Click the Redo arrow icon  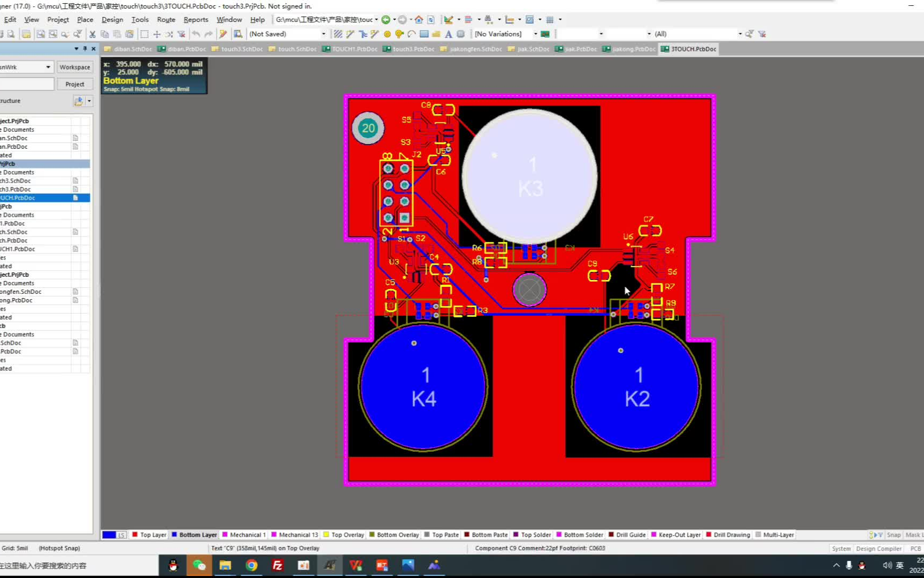pyautogui.click(x=209, y=34)
